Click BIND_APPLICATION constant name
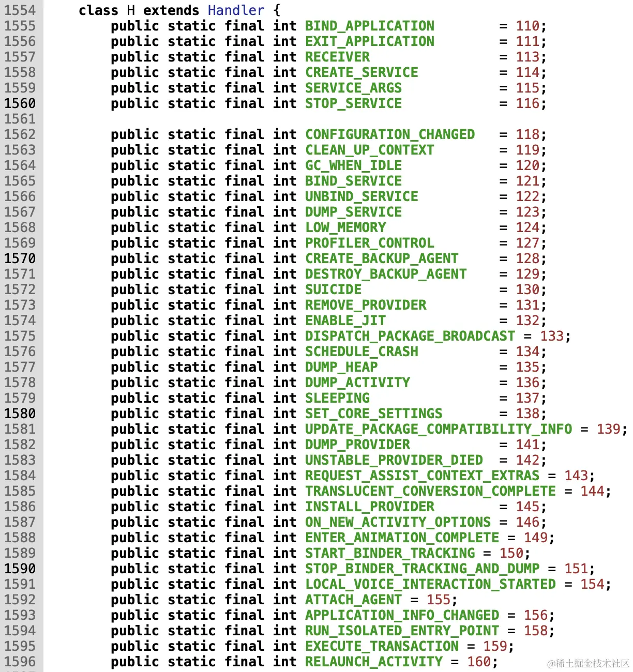Viewport: 633px width, 672px height. [370, 26]
